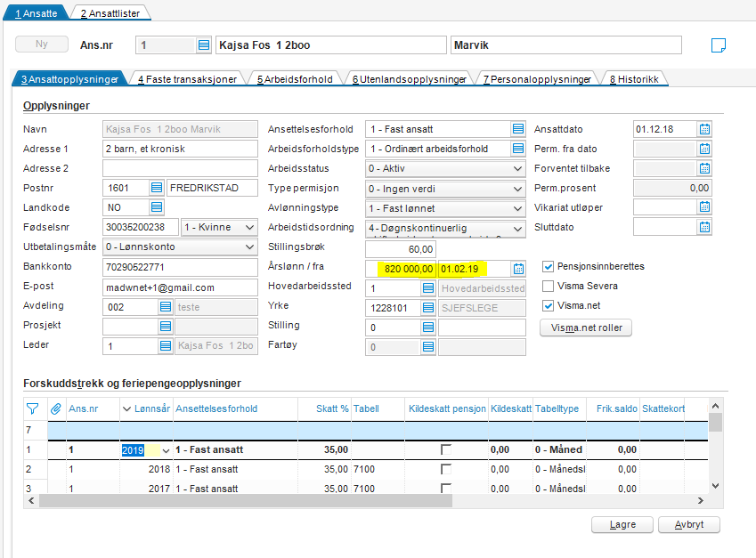Open the note icon beside the Marvik field
Viewport: 756px width, 558px height.
(719, 45)
